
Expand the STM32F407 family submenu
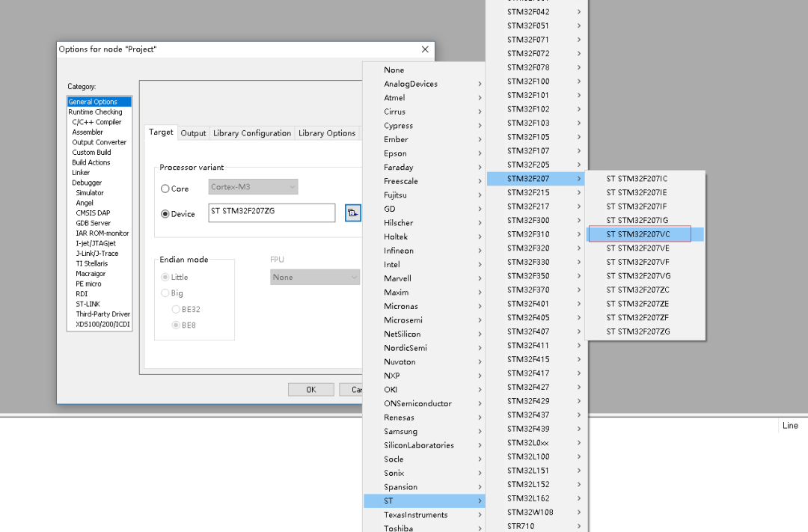[536, 331]
